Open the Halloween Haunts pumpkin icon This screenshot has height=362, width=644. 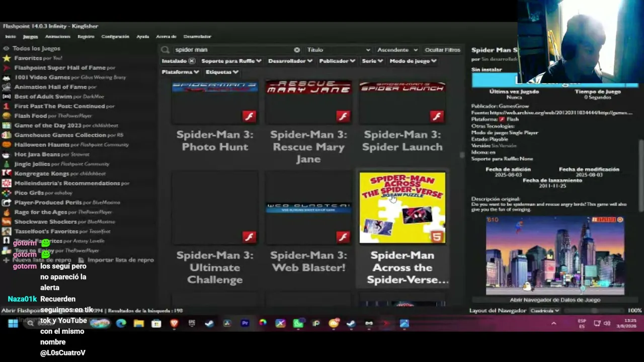coord(7,145)
